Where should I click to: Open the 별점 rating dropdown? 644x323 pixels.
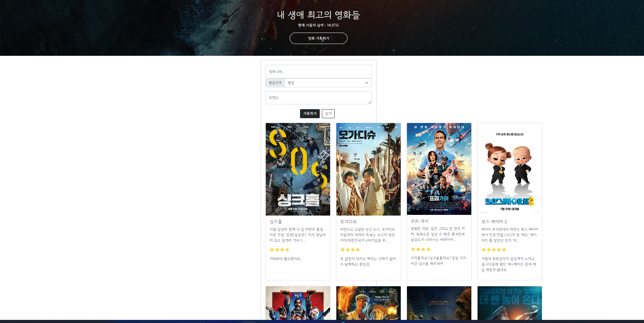click(328, 83)
